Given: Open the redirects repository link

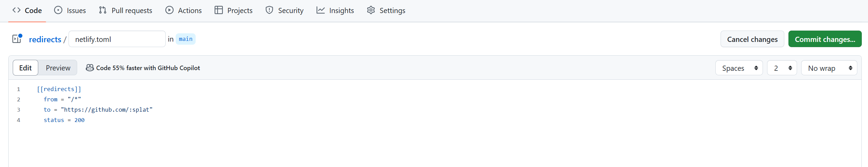Looking at the screenshot, I should (45, 40).
